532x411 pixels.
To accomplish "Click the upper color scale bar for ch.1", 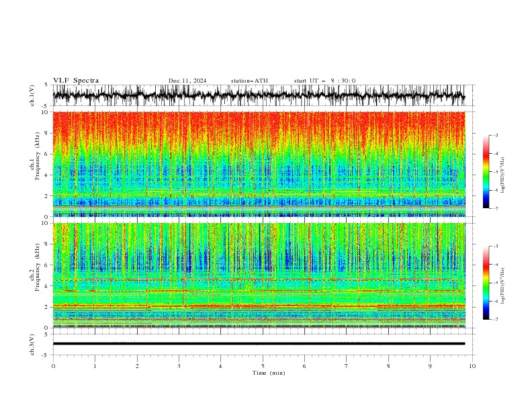I will click(486, 172).
